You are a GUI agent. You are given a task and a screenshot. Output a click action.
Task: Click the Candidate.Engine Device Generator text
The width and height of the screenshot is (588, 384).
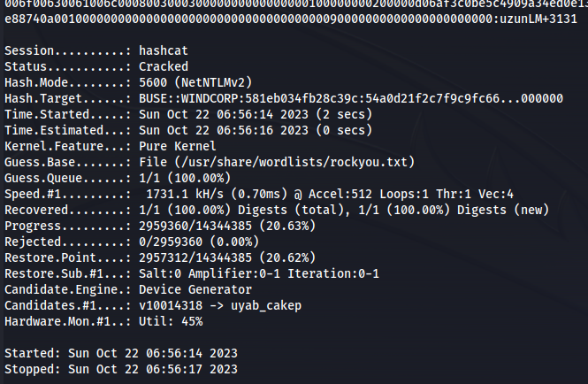[x=195, y=289]
